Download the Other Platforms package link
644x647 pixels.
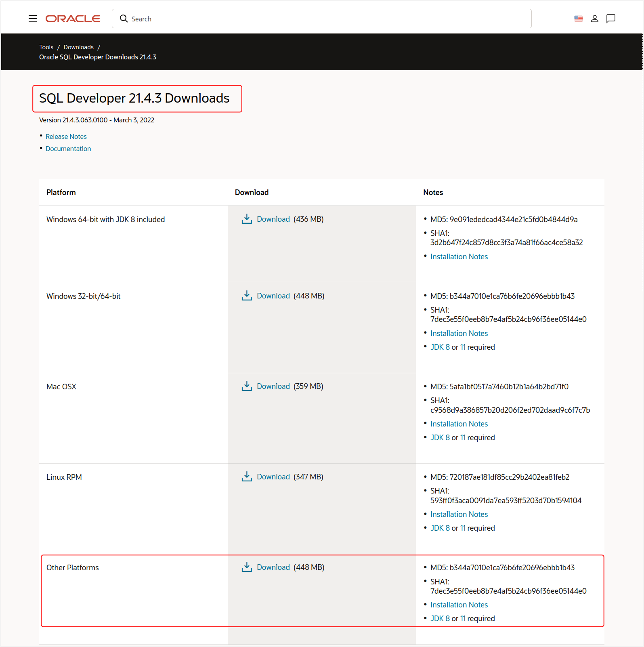[273, 567]
